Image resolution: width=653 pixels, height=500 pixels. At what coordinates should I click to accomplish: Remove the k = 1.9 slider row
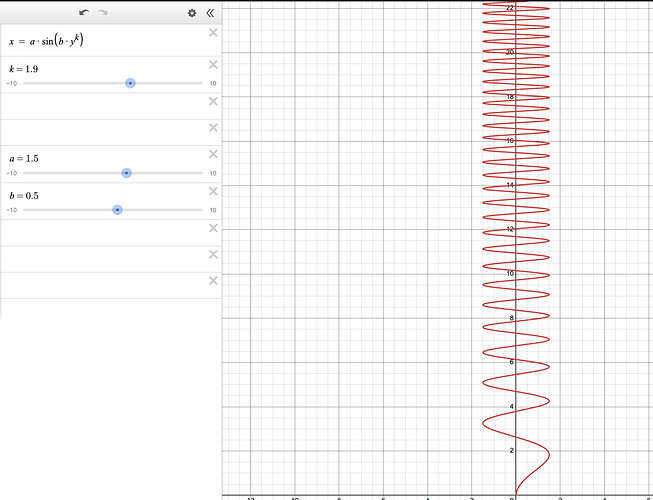click(x=213, y=65)
